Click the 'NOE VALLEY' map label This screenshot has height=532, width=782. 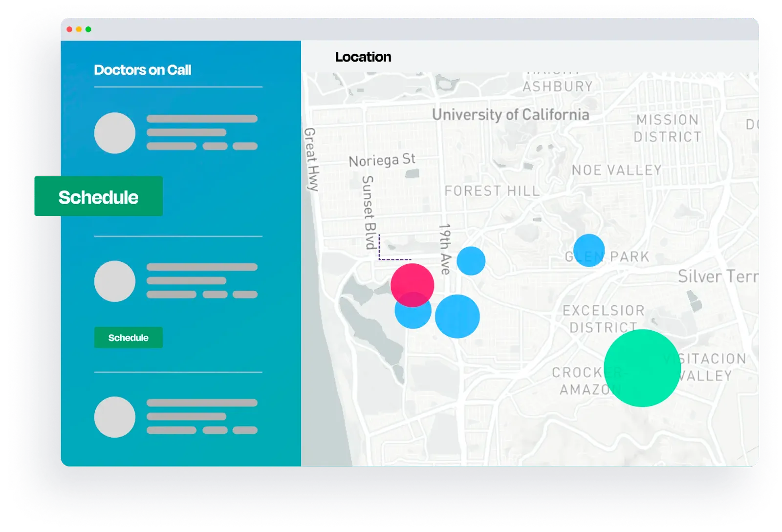pyautogui.click(x=616, y=170)
